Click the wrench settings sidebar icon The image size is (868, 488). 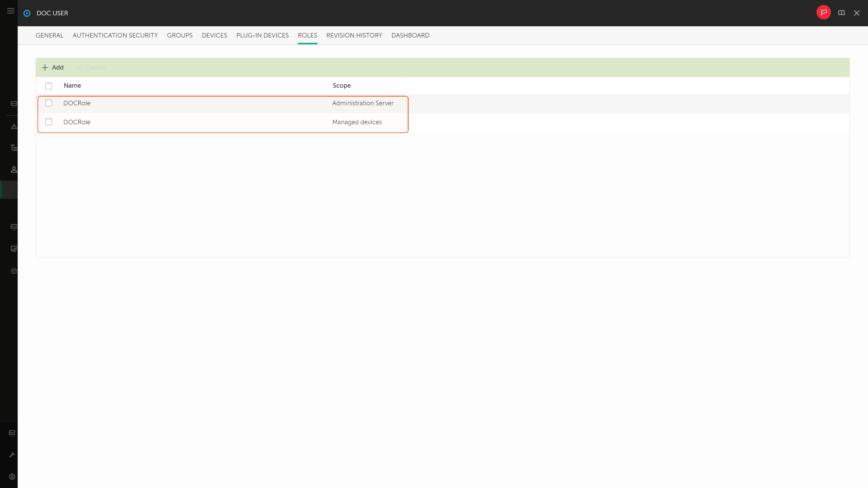(12, 455)
